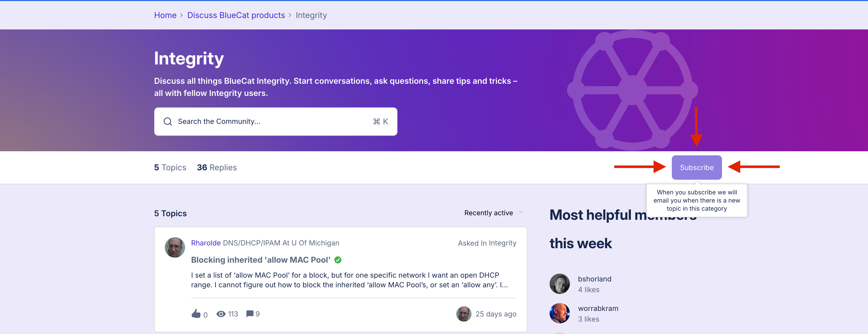Click the '25 days ago' timestamp

click(496, 314)
